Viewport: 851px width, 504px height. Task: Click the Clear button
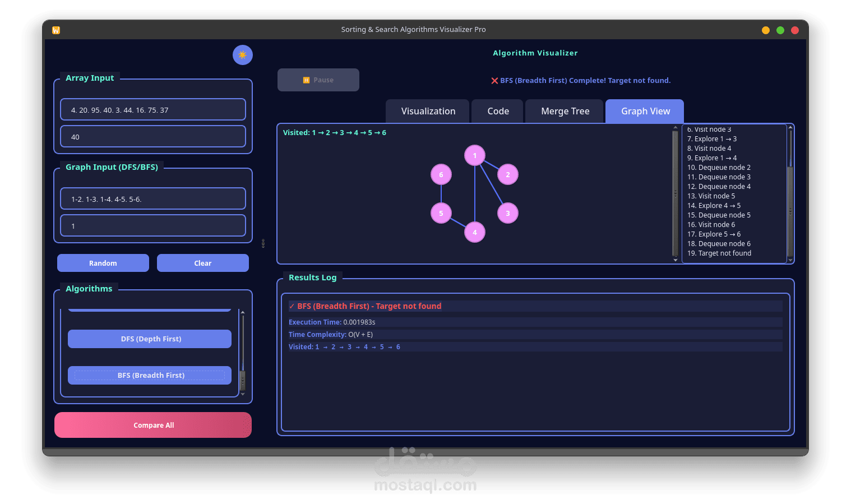pos(203,263)
